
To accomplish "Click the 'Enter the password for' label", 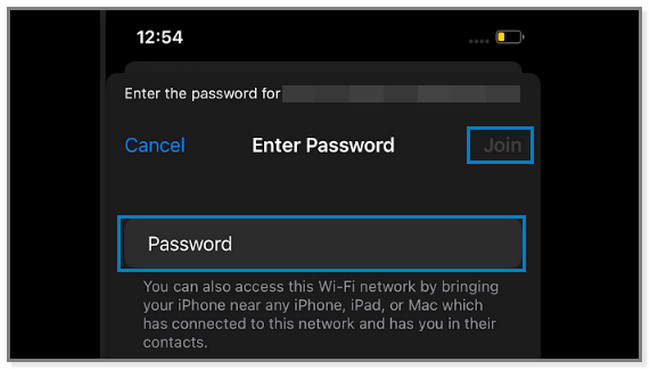I will (x=202, y=94).
